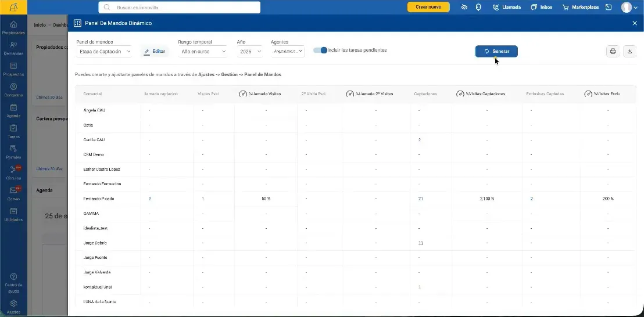Click the Inmovilla logo icon
644x317 pixels.
(x=13, y=6)
